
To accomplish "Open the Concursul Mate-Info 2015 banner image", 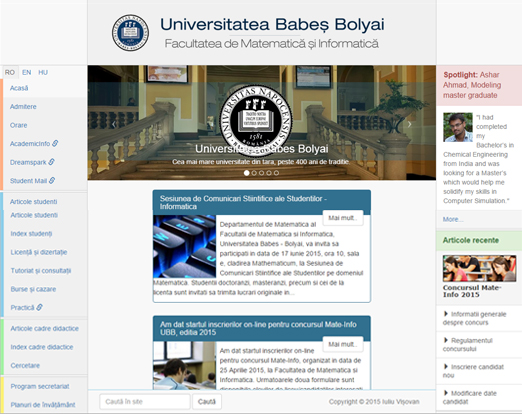I will click(479, 269).
